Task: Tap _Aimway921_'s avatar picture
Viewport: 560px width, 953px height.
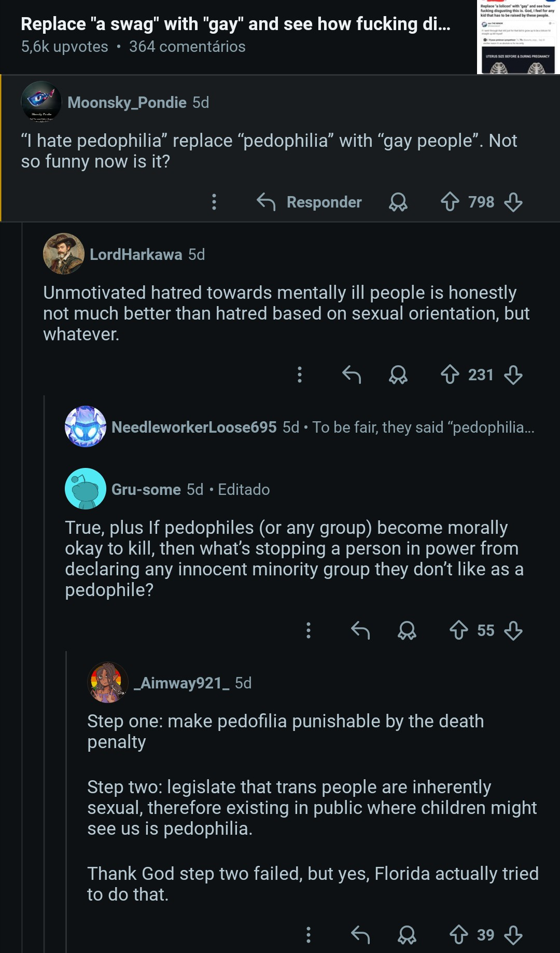Action: pos(108,683)
